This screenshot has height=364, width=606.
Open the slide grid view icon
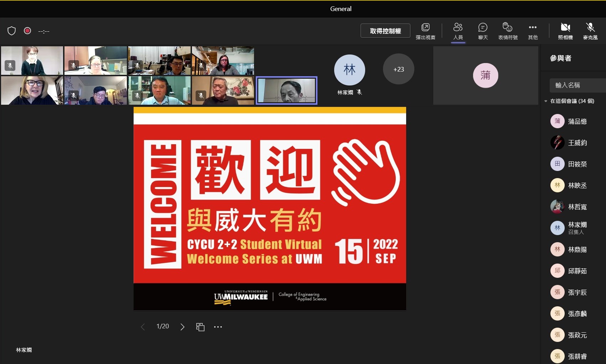tap(200, 327)
